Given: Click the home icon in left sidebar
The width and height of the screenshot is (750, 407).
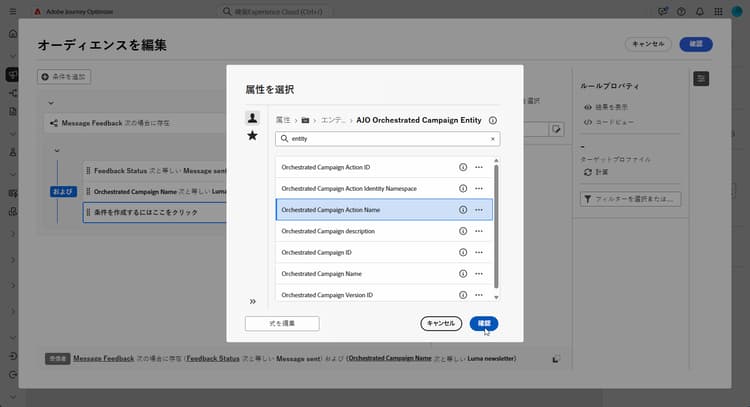Looking at the screenshot, I should pos(13,33).
